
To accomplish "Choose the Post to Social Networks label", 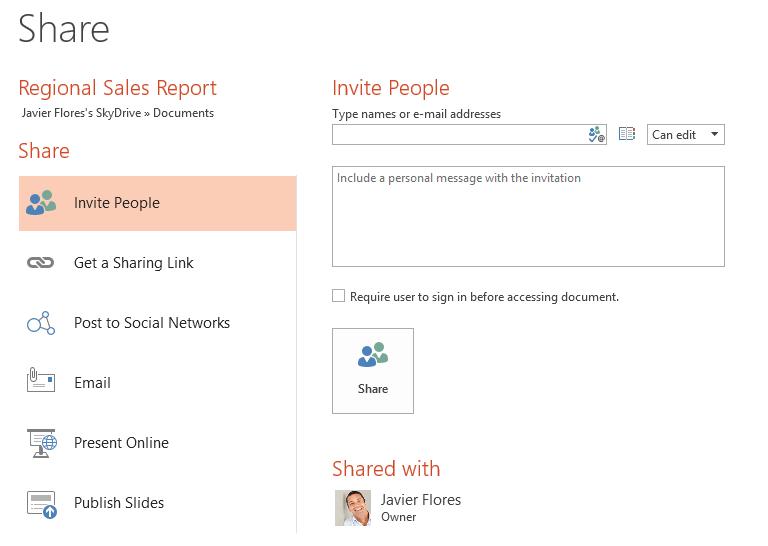I will coord(152,323).
